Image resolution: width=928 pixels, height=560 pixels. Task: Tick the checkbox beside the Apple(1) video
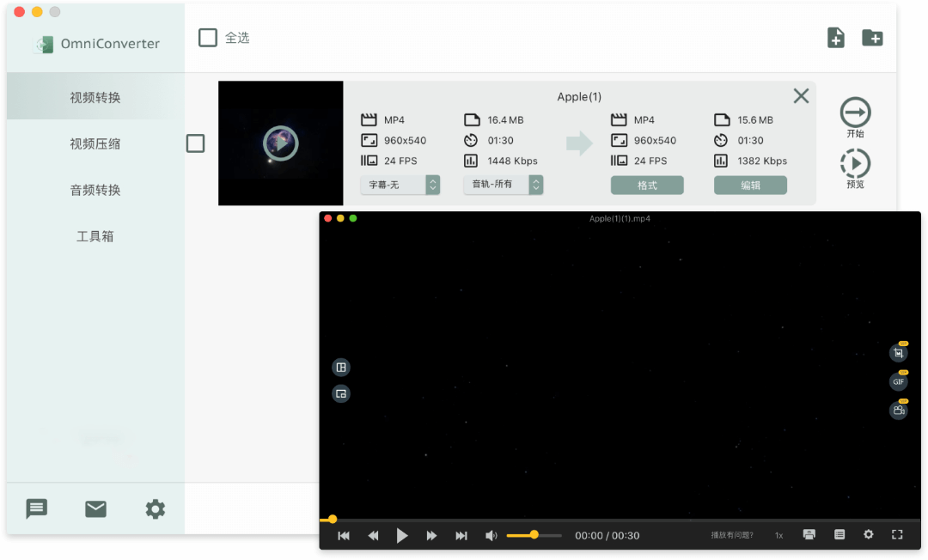(x=196, y=143)
